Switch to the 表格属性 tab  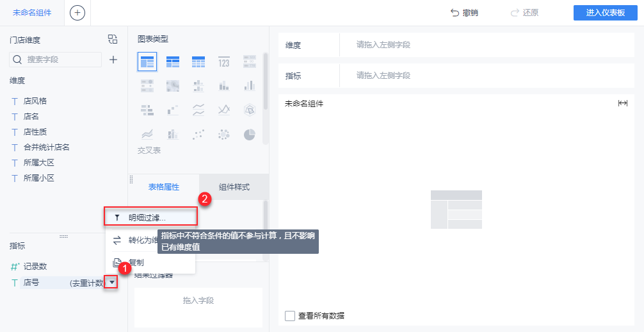coord(163,187)
